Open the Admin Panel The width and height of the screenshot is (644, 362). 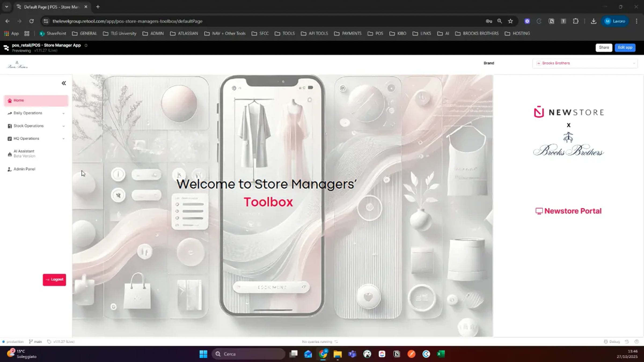(x=36, y=169)
